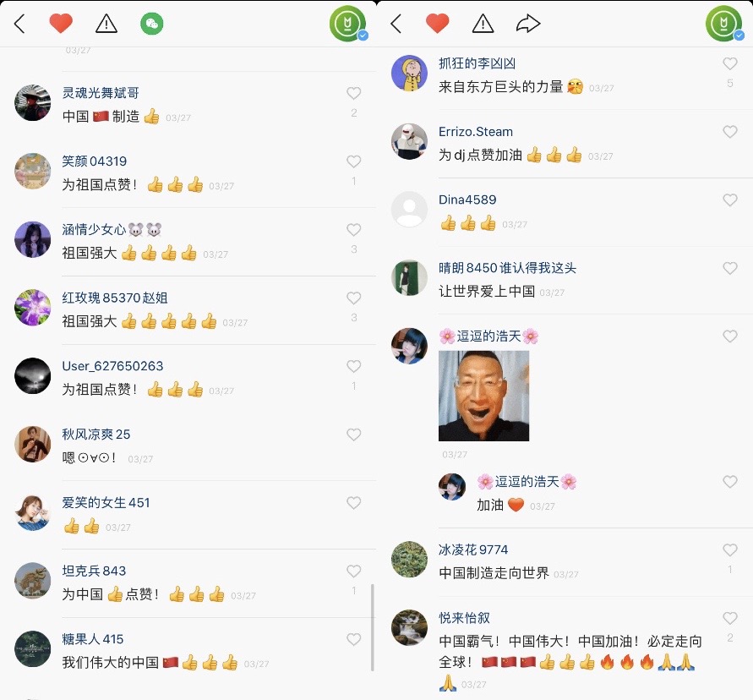Like the comment by 灵魂光舞斌哥
Image resolution: width=753 pixels, height=700 pixels.
pos(354,93)
